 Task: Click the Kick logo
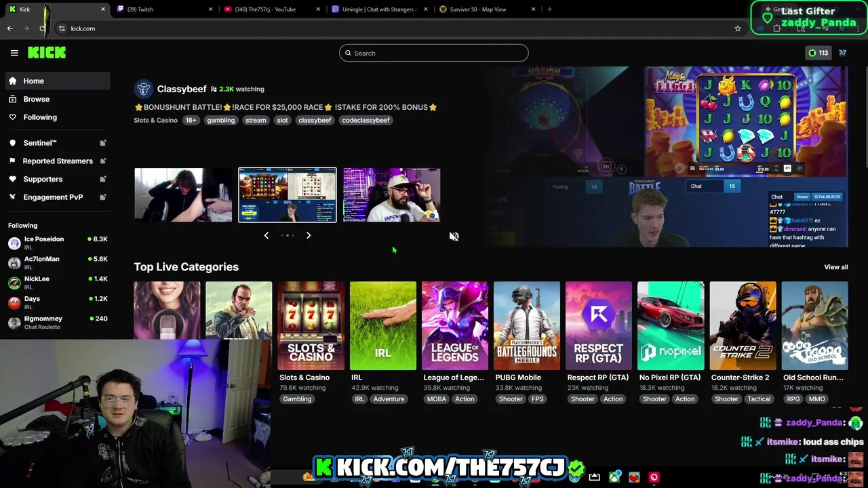(x=47, y=53)
